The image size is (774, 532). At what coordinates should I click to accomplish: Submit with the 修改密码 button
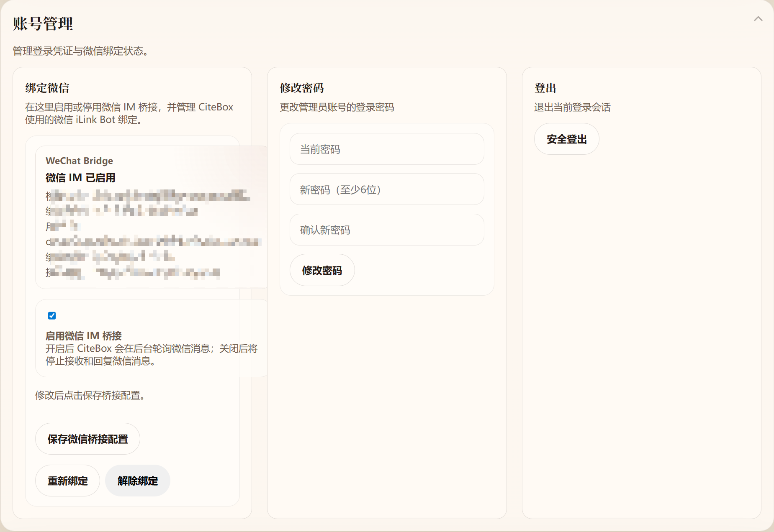tap(322, 270)
